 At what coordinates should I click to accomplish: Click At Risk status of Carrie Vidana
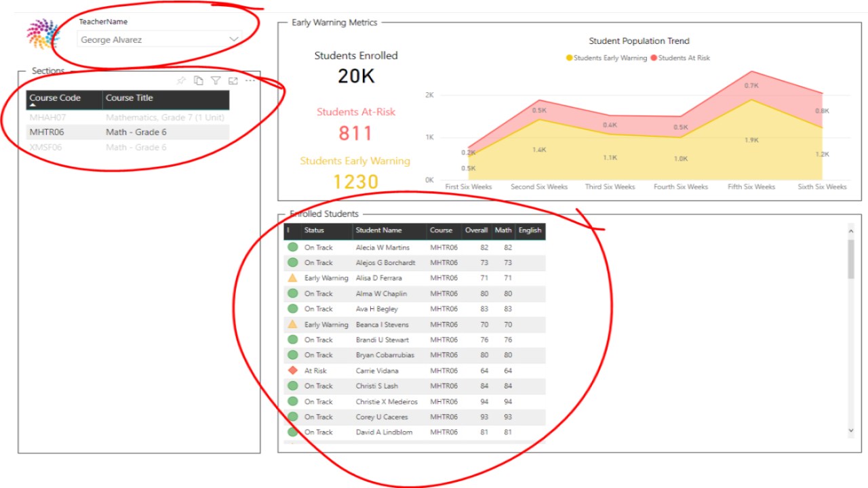315,371
